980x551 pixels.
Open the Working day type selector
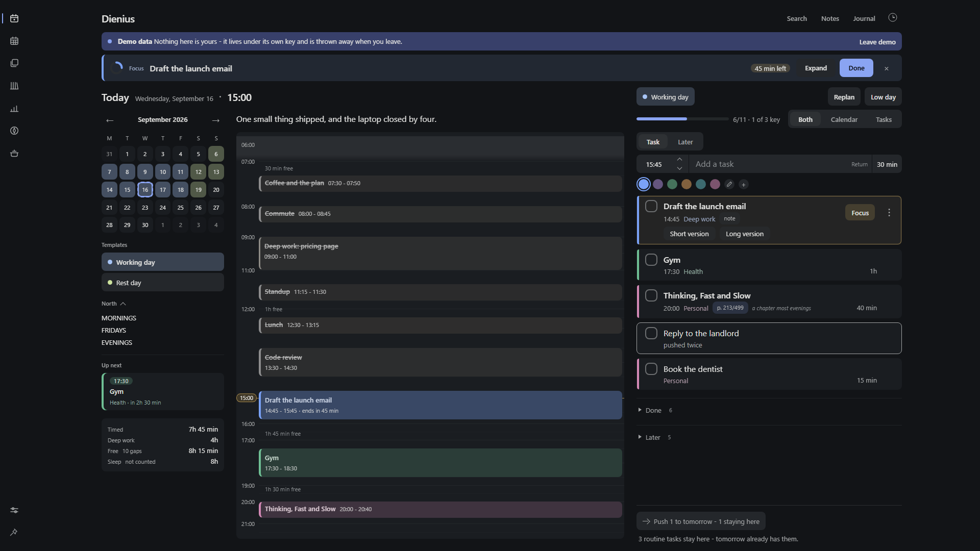pos(665,97)
